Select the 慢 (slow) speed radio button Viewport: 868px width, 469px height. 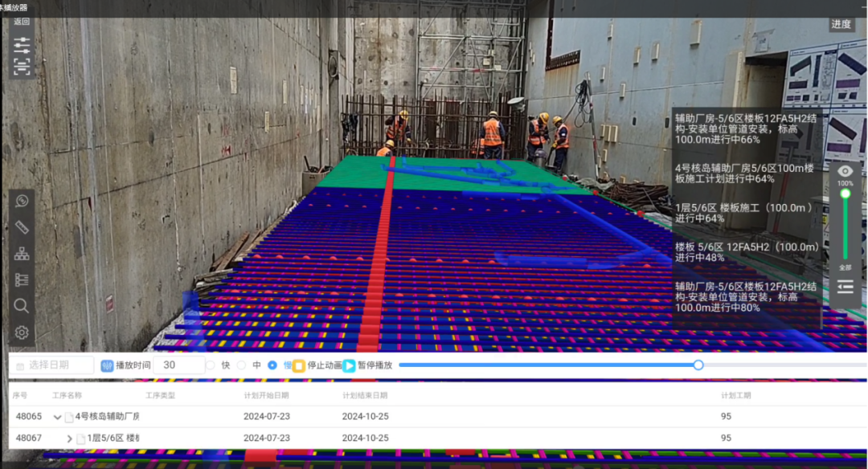[272, 365]
